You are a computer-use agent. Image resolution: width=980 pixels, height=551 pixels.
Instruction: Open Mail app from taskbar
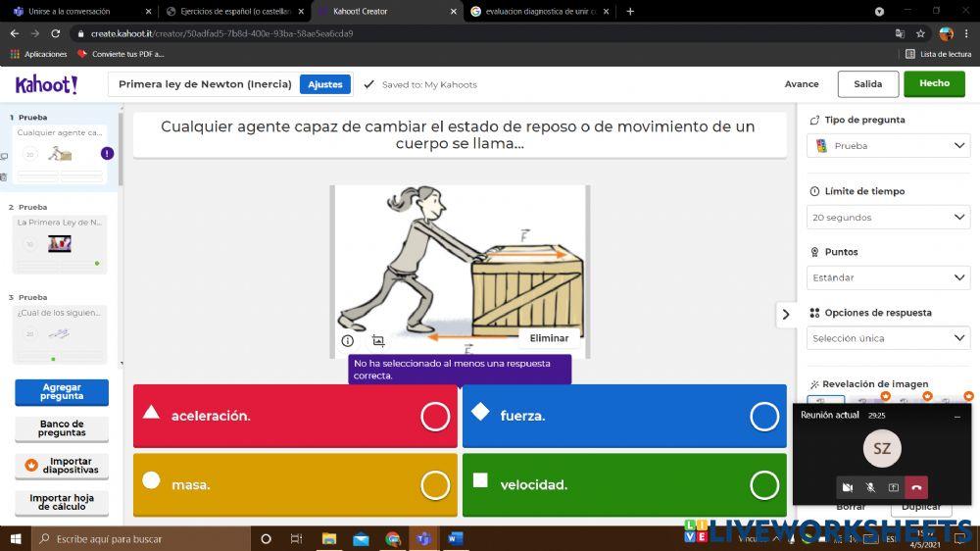[x=361, y=538]
